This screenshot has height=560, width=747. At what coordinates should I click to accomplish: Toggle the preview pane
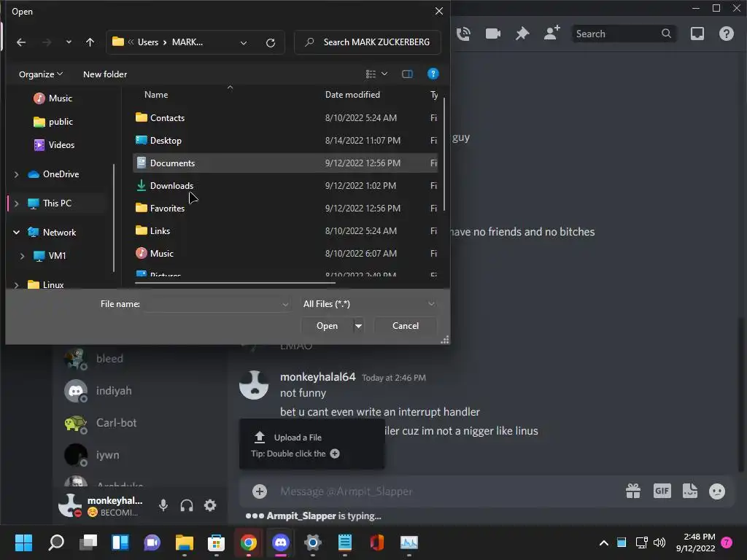(407, 74)
